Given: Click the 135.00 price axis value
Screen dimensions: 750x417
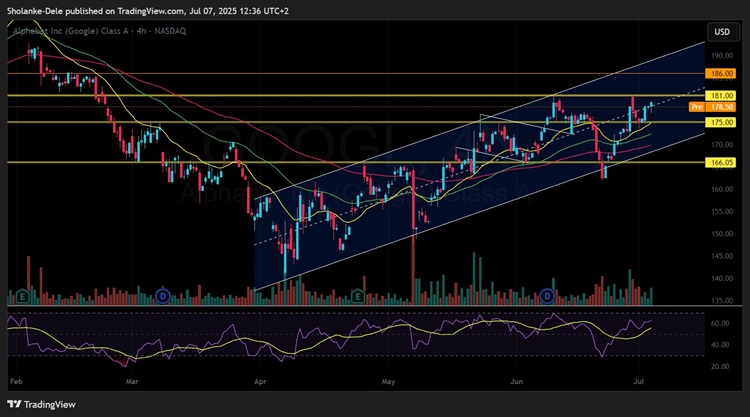Looking at the screenshot, I should pos(722,300).
